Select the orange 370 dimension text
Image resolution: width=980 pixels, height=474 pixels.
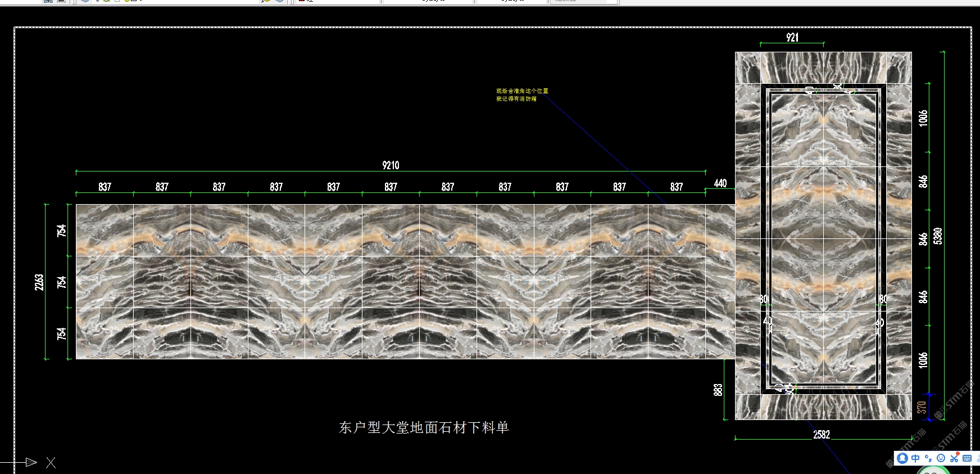click(x=922, y=407)
